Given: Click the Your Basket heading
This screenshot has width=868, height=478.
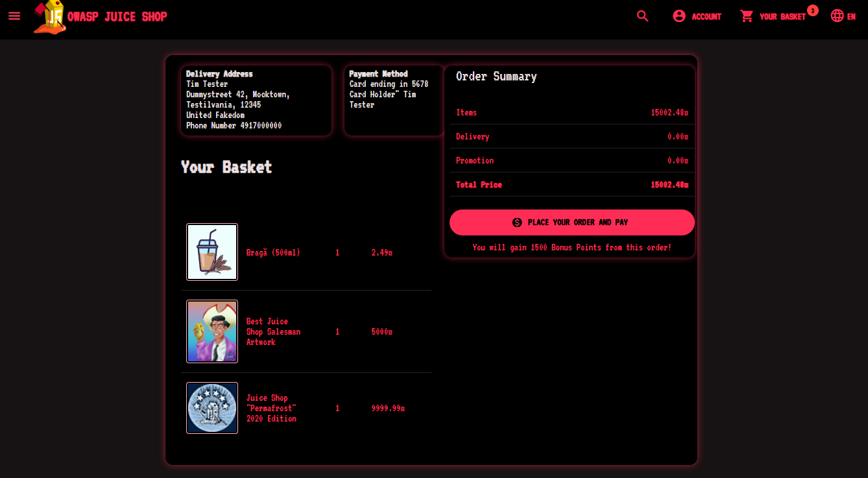Looking at the screenshot, I should 226,167.
